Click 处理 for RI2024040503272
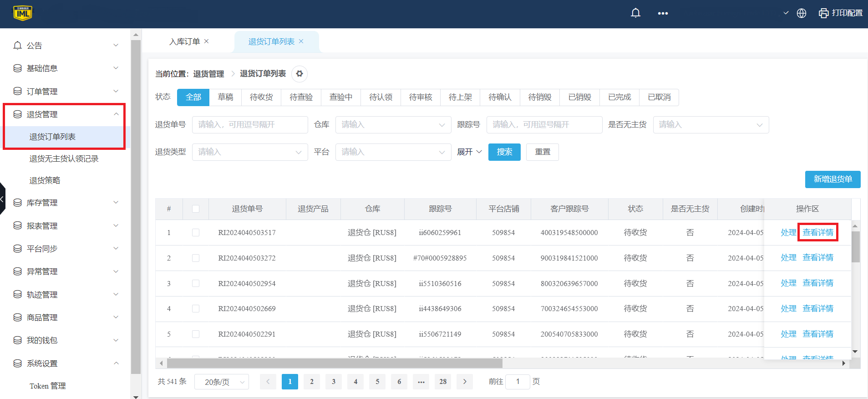The image size is (868, 399). (788, 258)
